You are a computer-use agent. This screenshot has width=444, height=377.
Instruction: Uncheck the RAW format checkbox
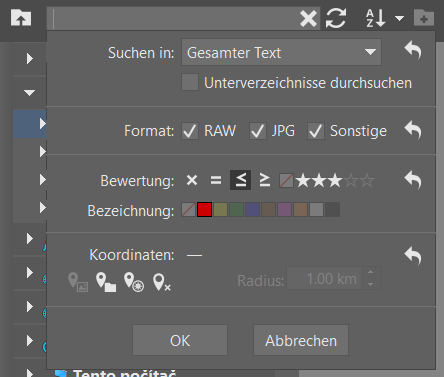coord(190,131)
